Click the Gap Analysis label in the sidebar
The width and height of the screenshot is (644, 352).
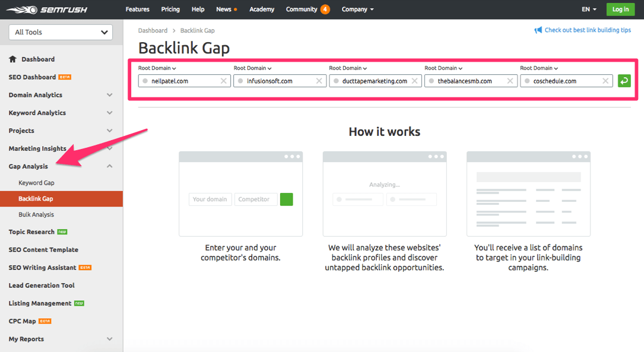28,166
